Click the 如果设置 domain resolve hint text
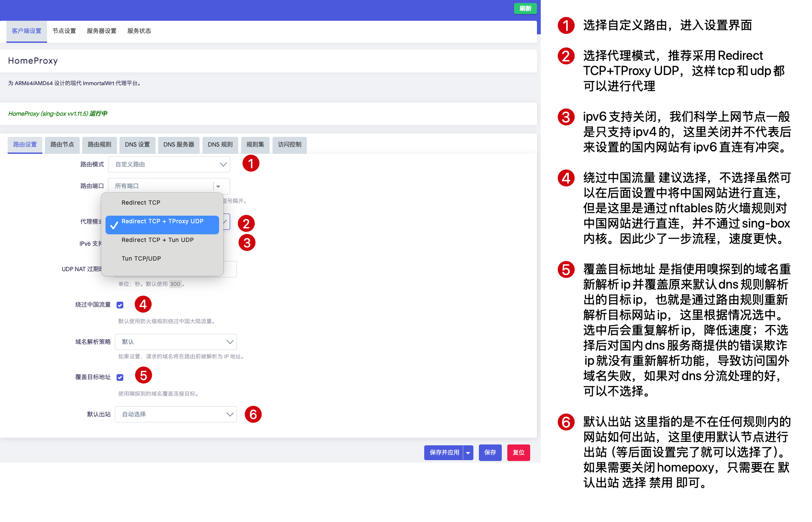812x522 pixels. click(182, 356)
